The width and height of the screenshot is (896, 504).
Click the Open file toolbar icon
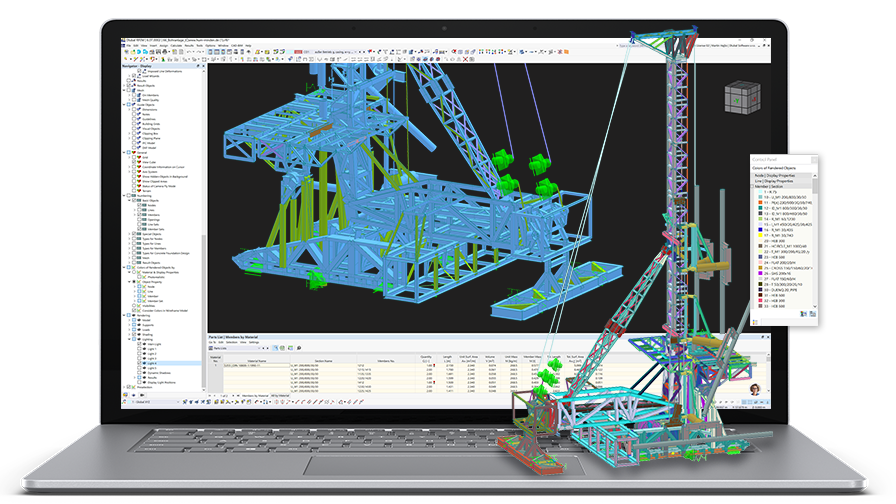click(132, 52)
